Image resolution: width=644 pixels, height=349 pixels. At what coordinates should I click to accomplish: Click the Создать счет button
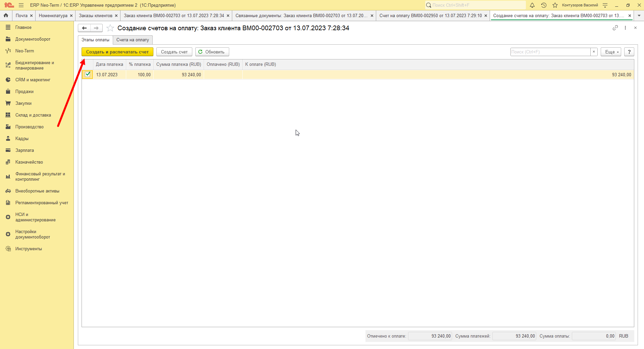pyautogui.click(x=174, y=52)
